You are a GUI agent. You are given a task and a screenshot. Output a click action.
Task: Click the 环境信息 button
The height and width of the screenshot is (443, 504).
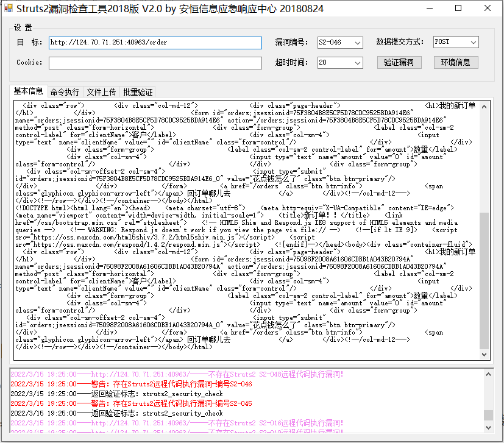(x=456, y=62)
